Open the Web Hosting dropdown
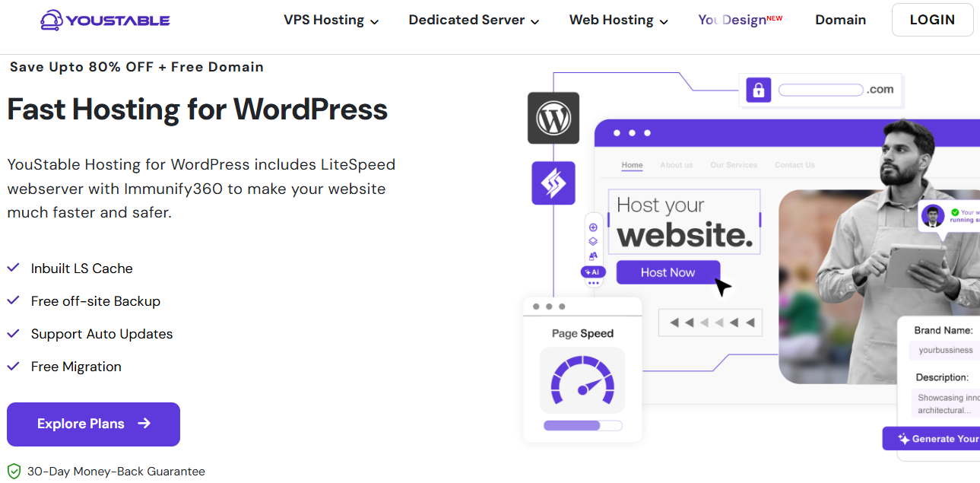This screenshot has height=483, width=980. click(618, 21)
